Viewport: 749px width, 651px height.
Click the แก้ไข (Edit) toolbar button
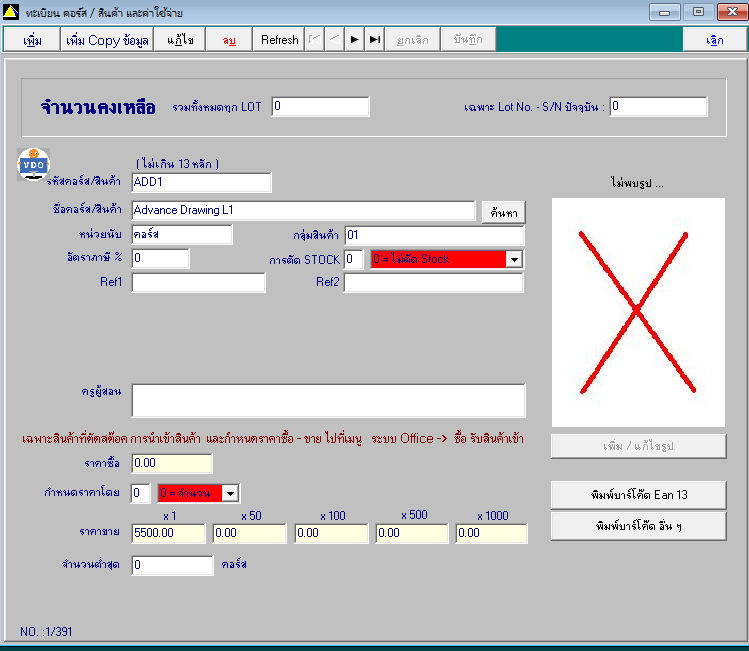180,40
